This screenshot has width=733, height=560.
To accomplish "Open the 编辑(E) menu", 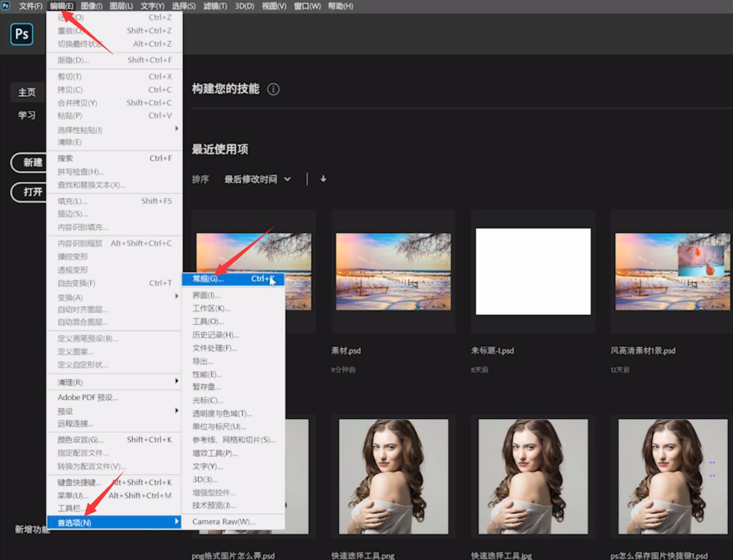I will pos(61,6).
